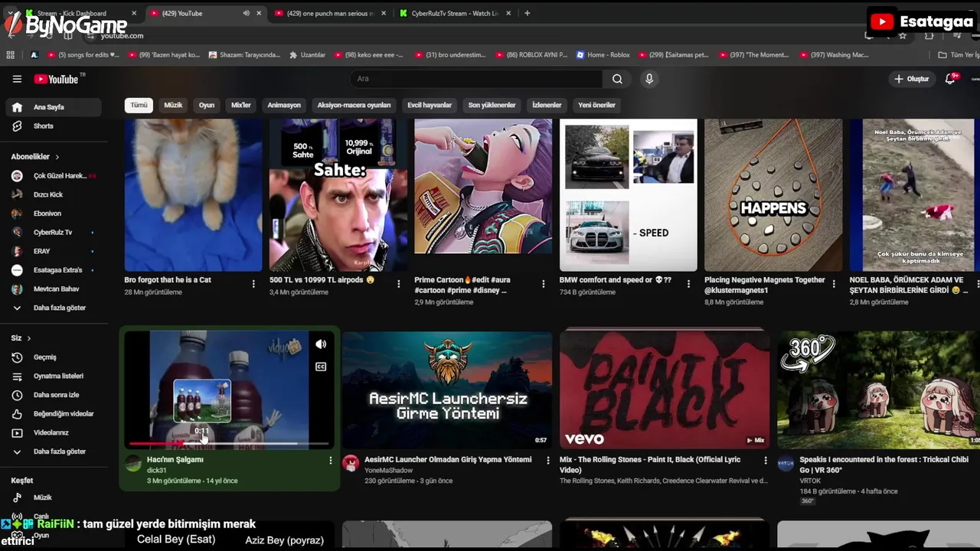Open more options for AesirMC Launcher video

click(x=547, y=461)
